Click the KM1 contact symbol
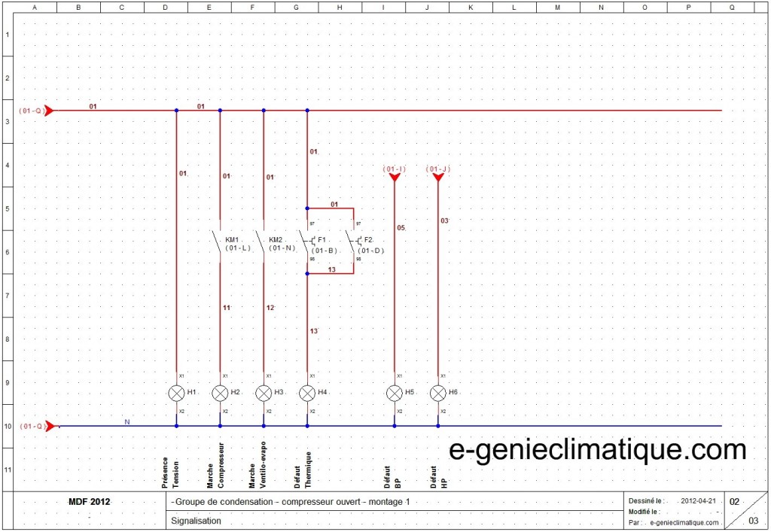This screenshot has width=771, height=532. click(219, 242)
